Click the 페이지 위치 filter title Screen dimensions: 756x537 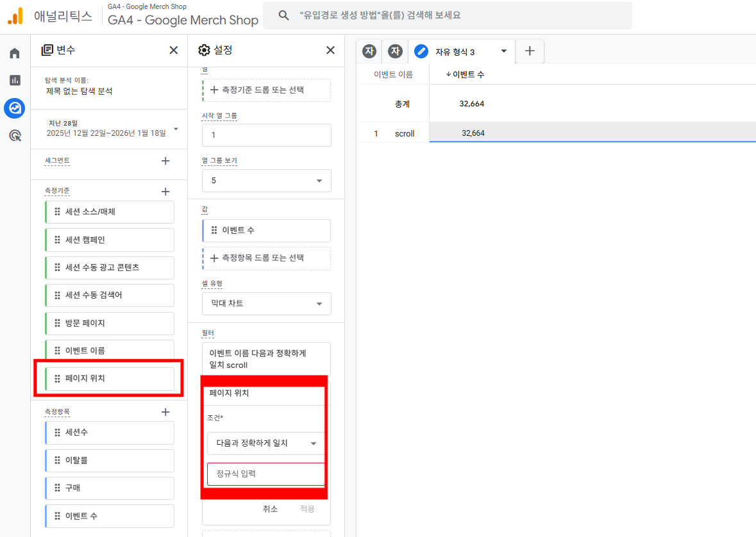click(x=229, y=393)
